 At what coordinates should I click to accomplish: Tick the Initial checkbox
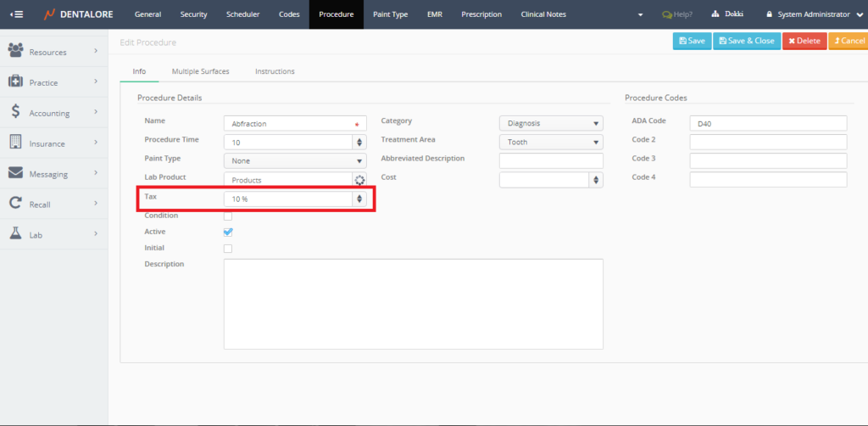pos(227,249)
